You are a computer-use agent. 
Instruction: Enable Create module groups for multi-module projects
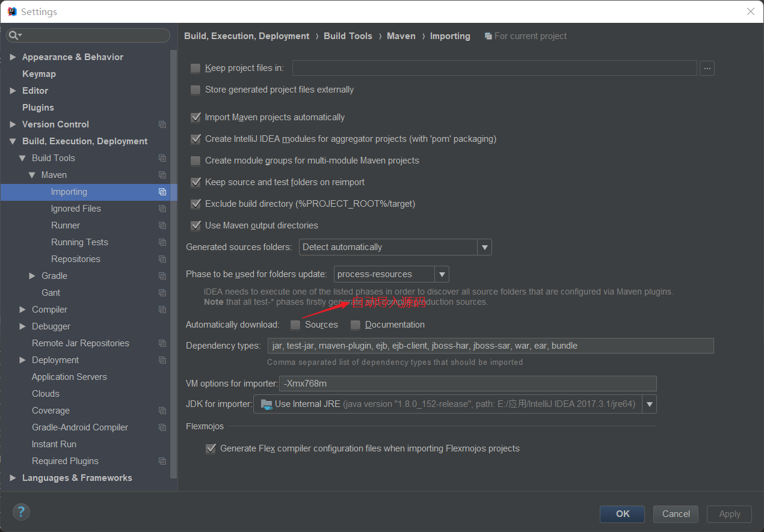pyautogui.click(x=196, y=161)
